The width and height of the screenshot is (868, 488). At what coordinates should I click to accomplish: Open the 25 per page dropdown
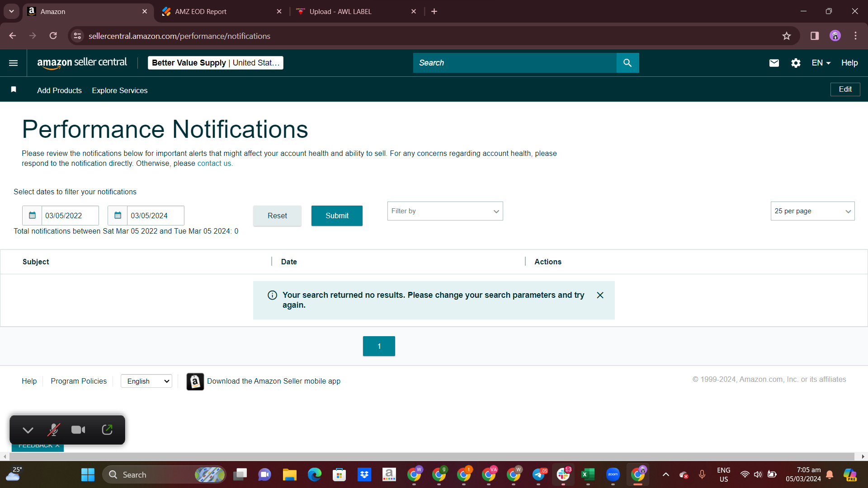click(812, 211)
